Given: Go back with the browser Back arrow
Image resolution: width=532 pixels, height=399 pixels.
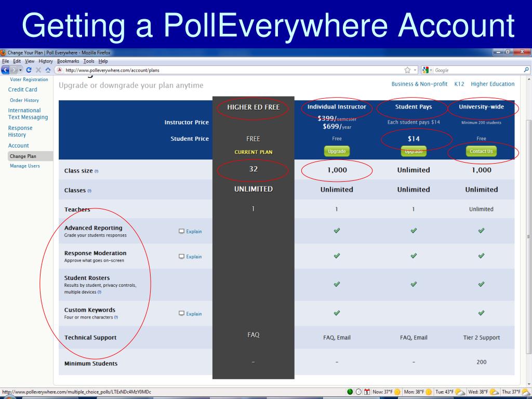Looking at the screenshot, I should 5,70.
